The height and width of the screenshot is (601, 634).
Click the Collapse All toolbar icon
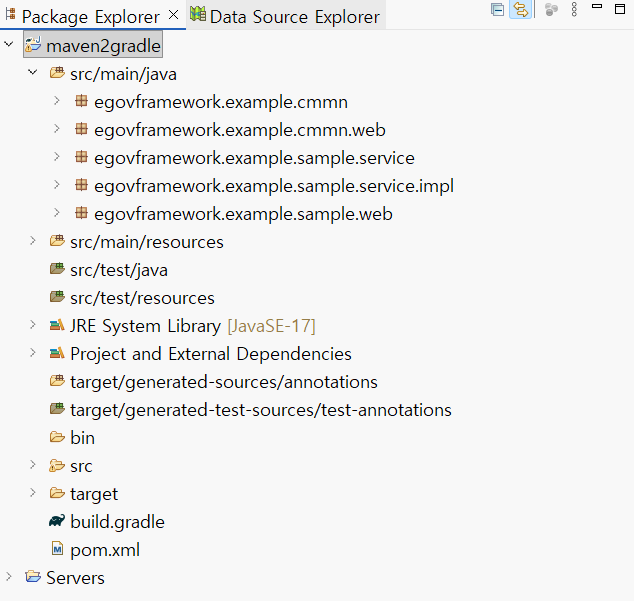point(498,11)
